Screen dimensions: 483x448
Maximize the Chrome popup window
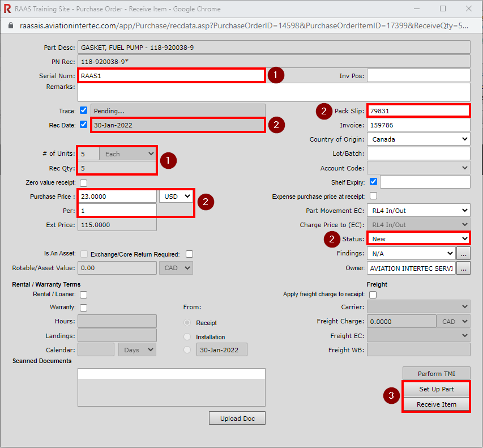(x=443, y=9)
